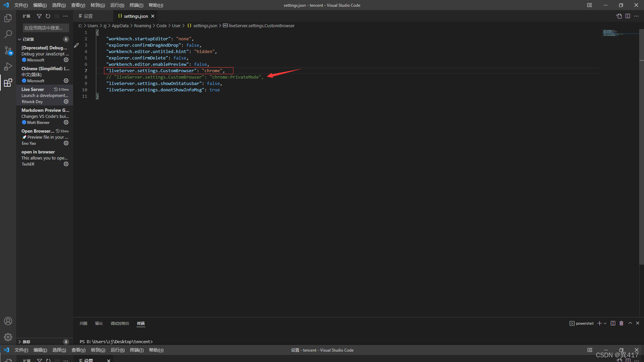Close the terminal panel
The height and width of the screenshot is (362, 644).
pyautogui.click(x=638, y=323)
